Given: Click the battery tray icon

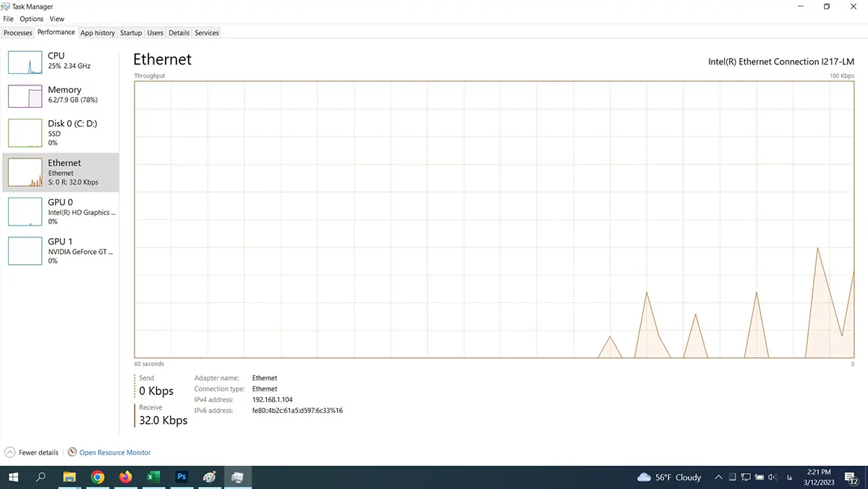Looking at the screenshot, I should tap(759, 477).
